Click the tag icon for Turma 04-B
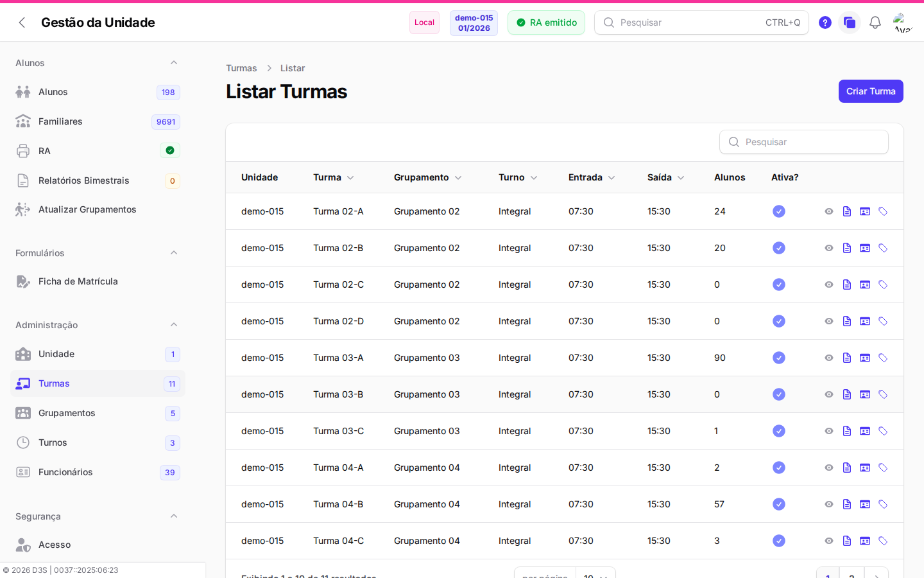 [883, 504]
